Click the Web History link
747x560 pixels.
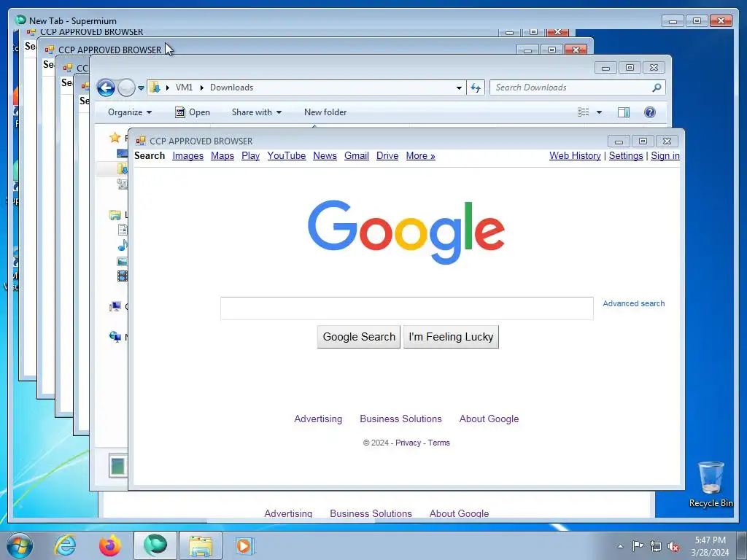(575, 156)
